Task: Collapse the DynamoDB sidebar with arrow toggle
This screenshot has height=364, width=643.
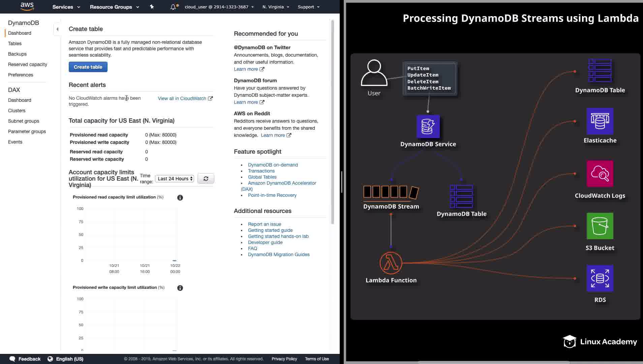Action: click(57, 29)
